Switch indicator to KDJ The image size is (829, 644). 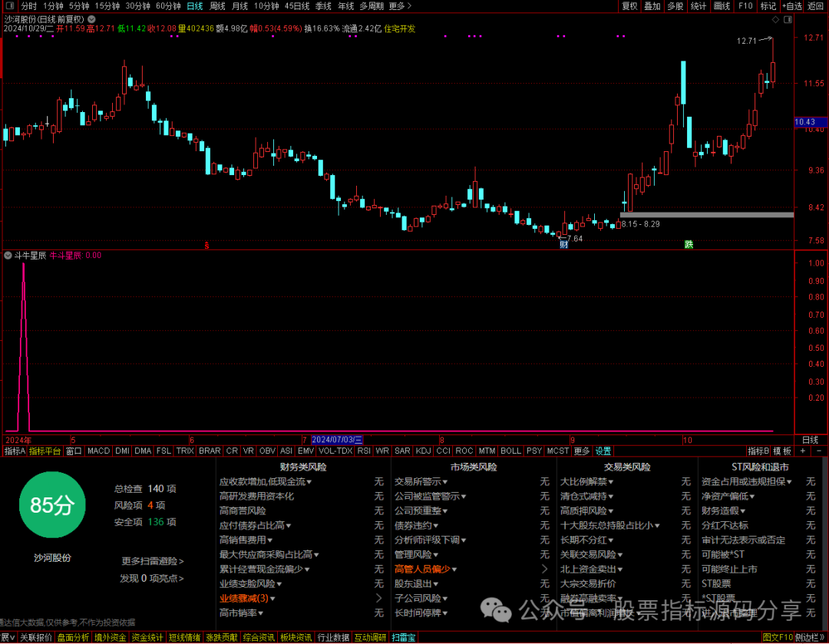[x=423, y=451]
